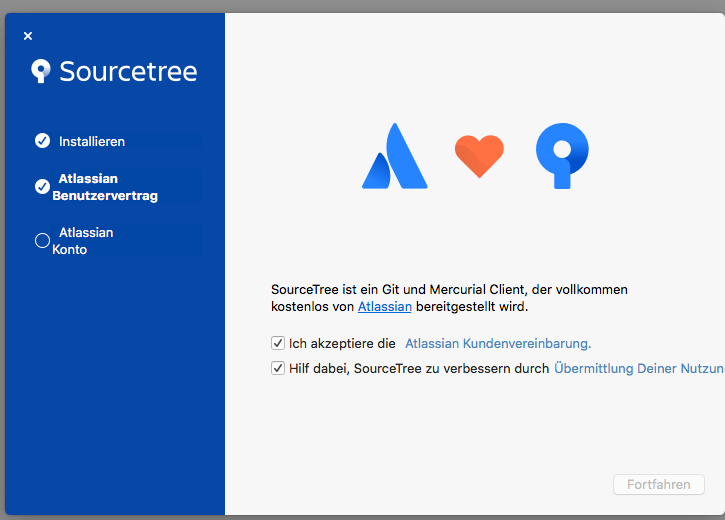The image size is (725, 520).
Task: Toggle the Hilf dabei, SourceTree zu verbessern checkbox
Action: (x=278, y=368)
